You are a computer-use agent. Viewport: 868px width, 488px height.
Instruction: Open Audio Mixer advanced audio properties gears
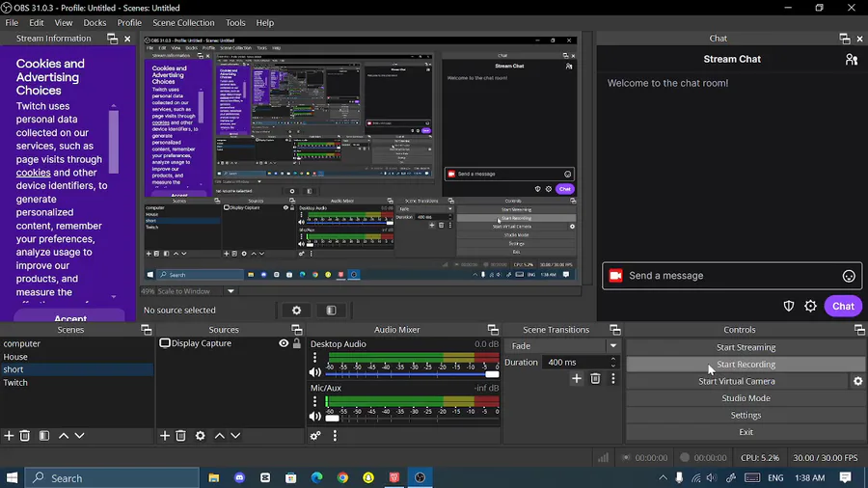[315, 436]
